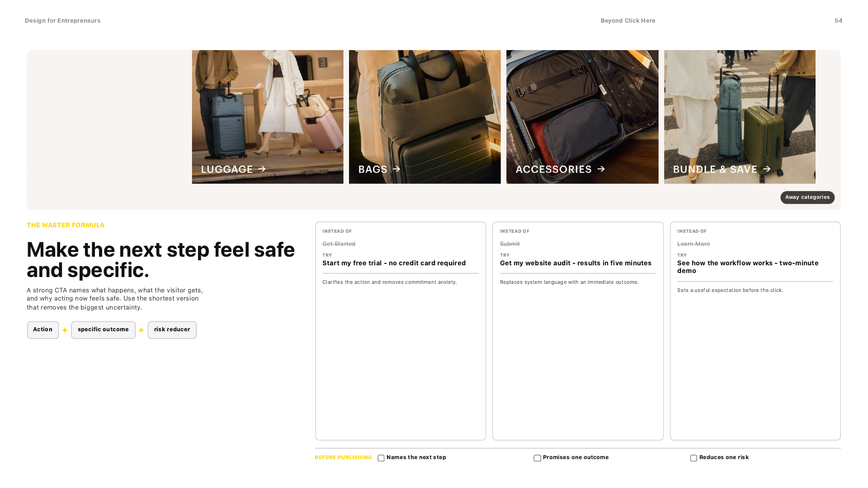Click 'TRY' label above See how the workflow
The image size is (868, 488).
coord(682,255)
